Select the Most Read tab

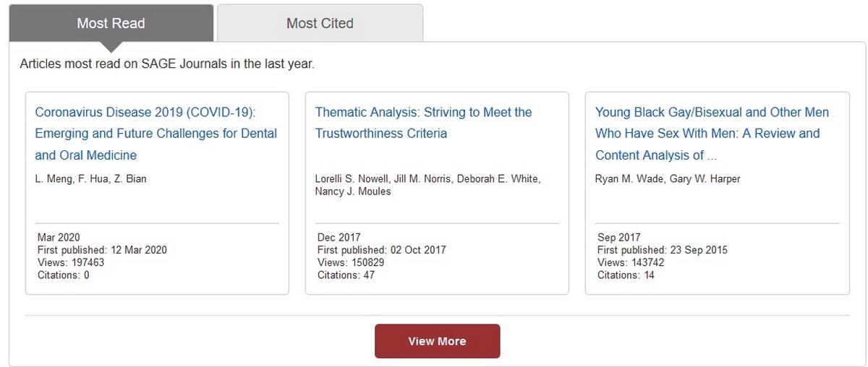pos(111,23)
